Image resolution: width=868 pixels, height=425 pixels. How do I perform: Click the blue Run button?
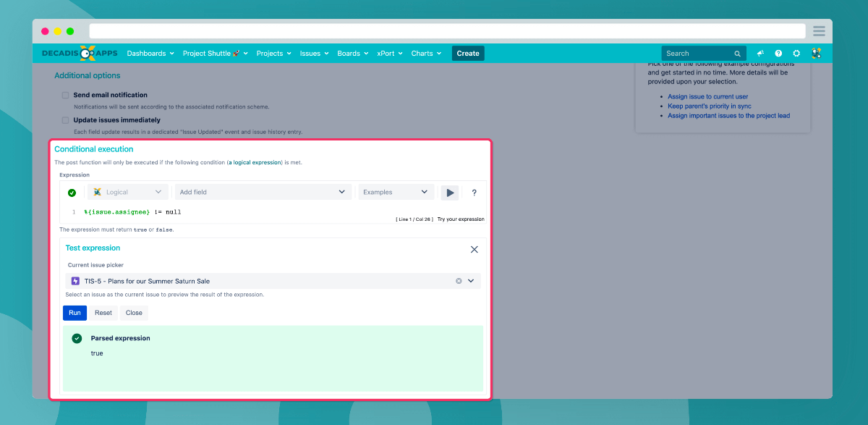coord(75,313)
